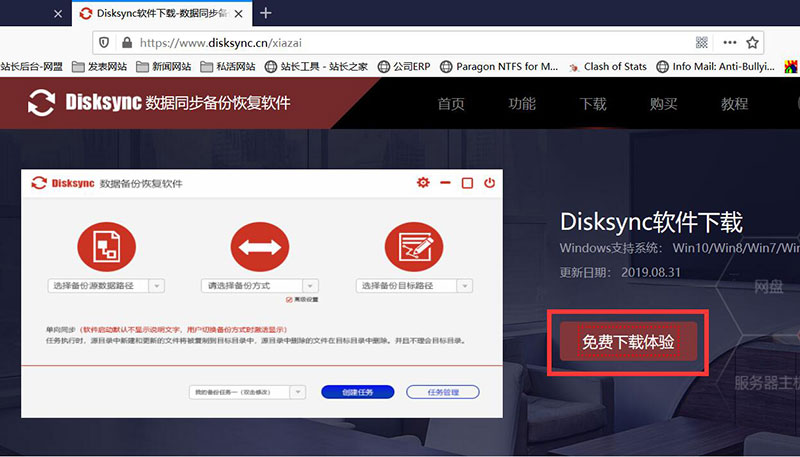Image resolution: width=800 pixels, height=457 pixels.
Task: Close the leftmost browser tab
Action: click(x=58, y=14)
